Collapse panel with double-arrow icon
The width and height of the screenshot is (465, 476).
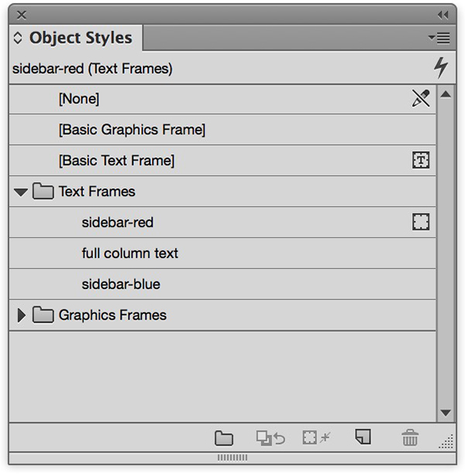coord(443,15)
